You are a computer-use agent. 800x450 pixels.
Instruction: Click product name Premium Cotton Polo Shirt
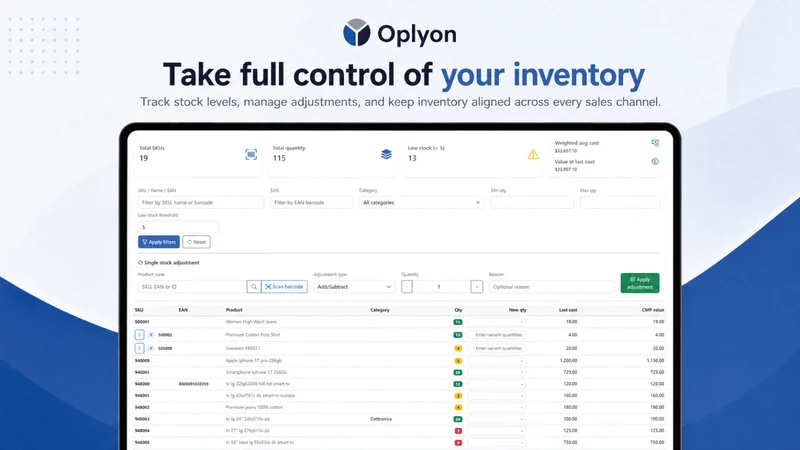[253, 335]
